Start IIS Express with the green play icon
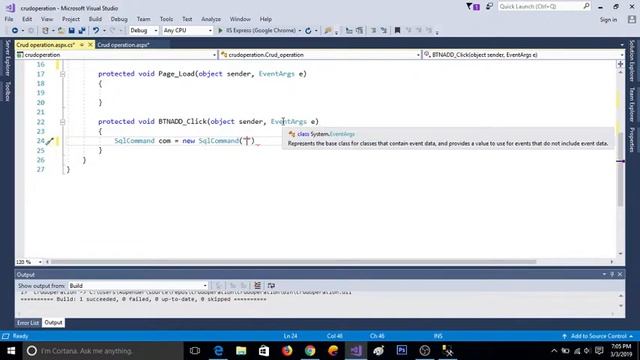The width and height of the screenshot is (640, 360). 220,31
